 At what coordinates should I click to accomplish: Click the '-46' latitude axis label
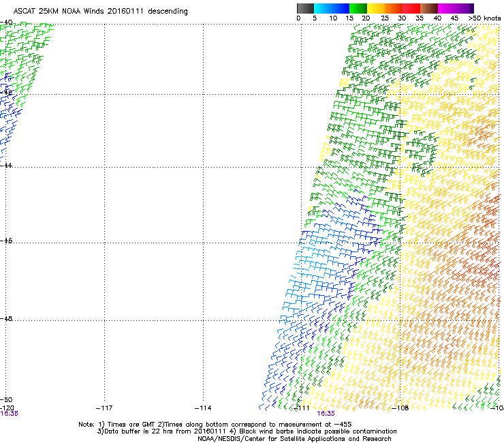[x=6, y=241]
